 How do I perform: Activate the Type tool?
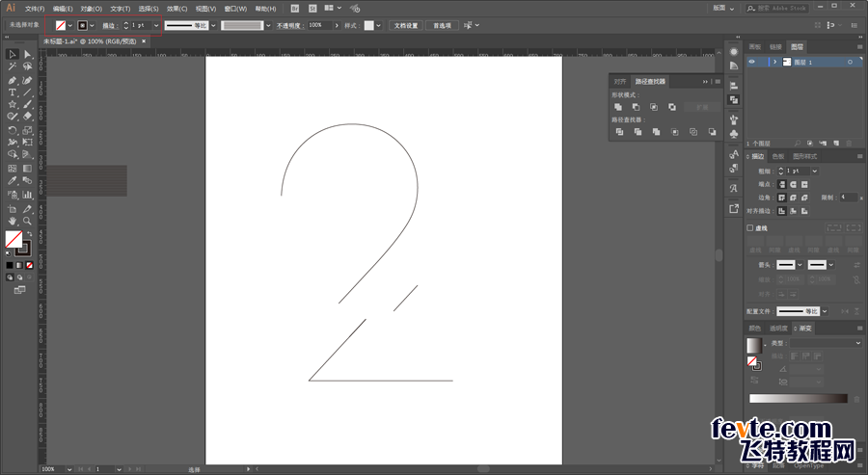pyautogui.click(x=13, y=92)
